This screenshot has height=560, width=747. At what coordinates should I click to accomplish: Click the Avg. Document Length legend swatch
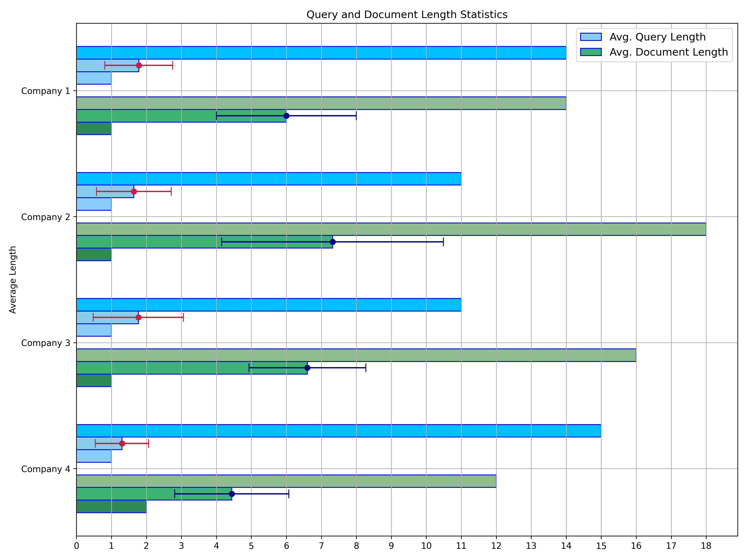(x=591, y=52)
